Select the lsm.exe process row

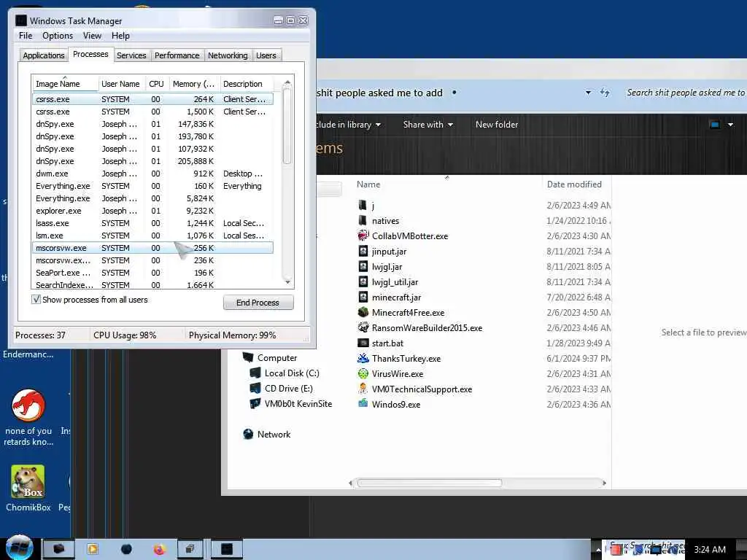(x=152, y=236)
